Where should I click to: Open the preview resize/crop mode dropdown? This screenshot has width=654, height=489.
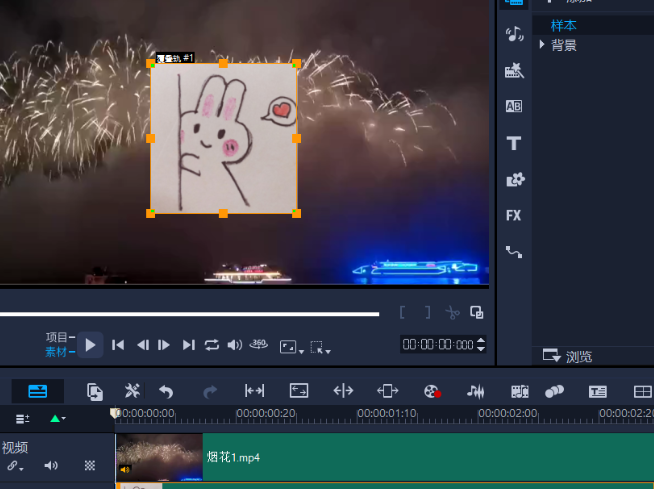point(292,347)
